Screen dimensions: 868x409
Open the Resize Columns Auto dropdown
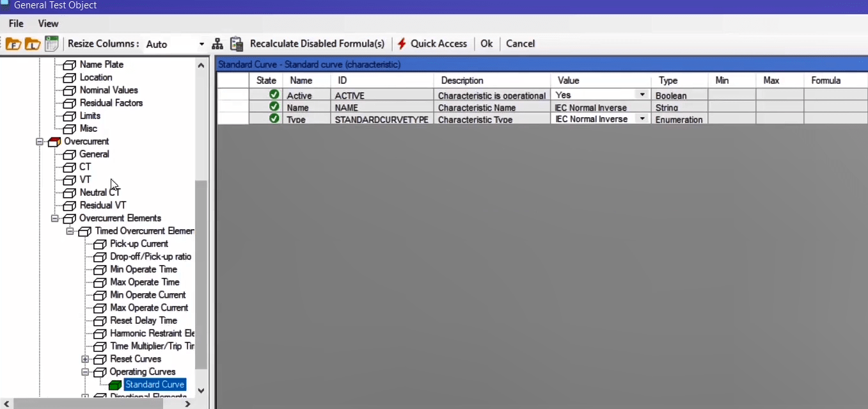click(x=201, y=44)
